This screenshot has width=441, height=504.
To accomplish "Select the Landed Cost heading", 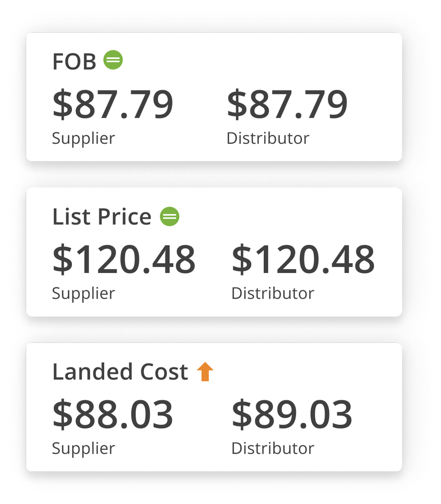I will (x=120, y=371).
